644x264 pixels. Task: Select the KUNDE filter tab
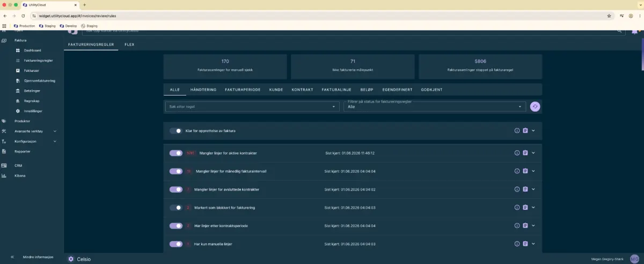point(276,90)
